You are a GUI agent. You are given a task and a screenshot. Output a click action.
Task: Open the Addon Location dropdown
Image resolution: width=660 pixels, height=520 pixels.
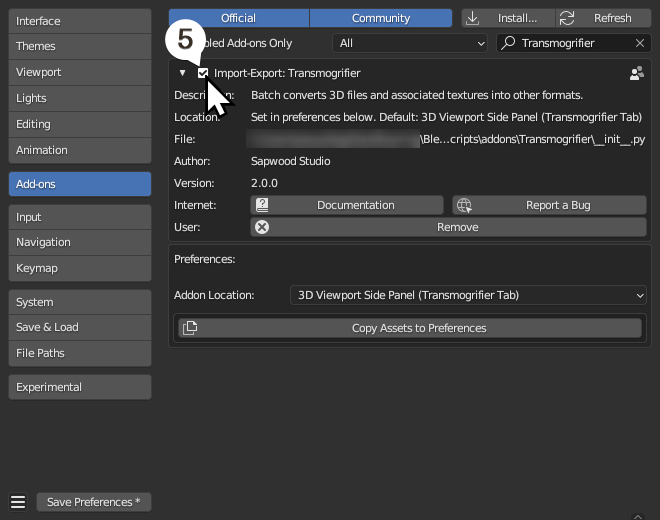coord(468,295)
